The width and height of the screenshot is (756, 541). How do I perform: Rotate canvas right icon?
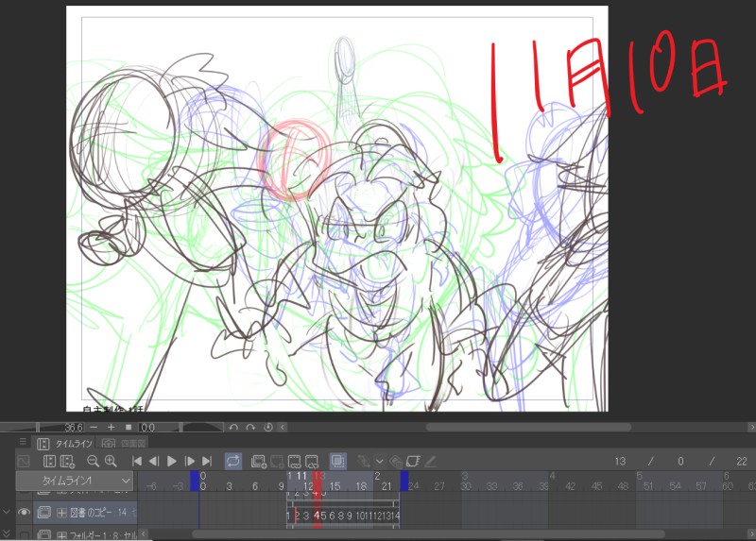(250, 427)
